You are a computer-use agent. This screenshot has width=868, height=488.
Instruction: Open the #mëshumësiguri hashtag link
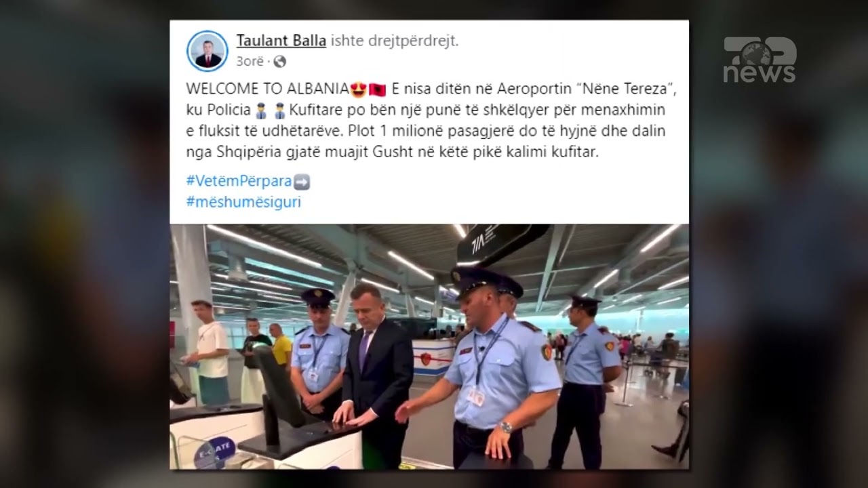click(x=243, y=202)
